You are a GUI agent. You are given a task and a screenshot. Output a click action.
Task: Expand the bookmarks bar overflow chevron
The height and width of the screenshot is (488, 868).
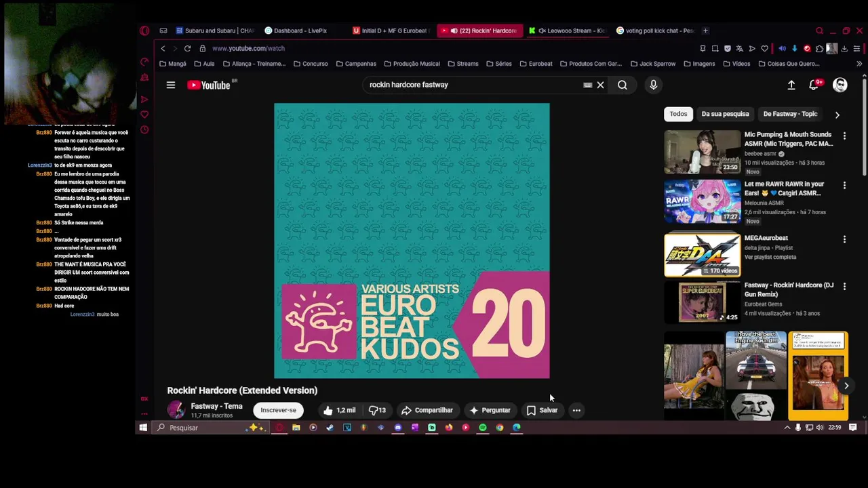(859, 64)
